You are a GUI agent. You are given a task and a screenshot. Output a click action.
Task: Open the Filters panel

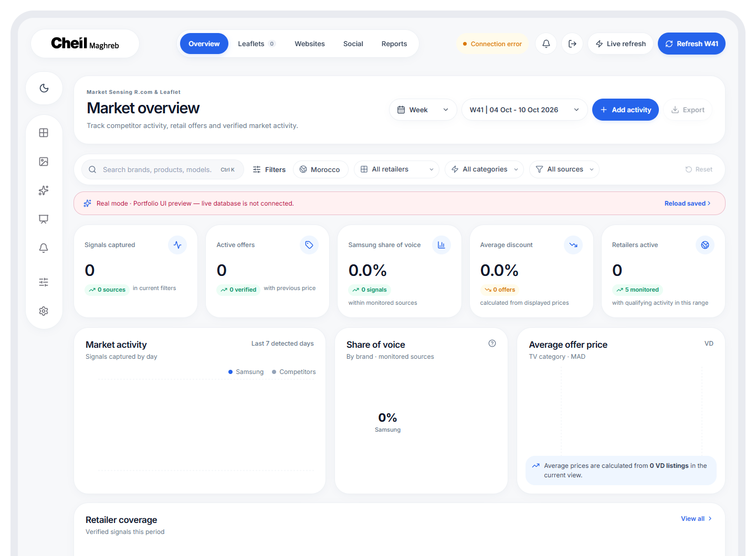coord(269,169)
